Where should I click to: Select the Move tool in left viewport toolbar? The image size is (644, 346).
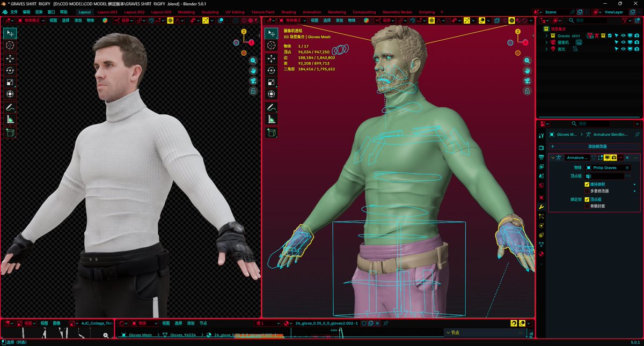[x=10, y=58]
